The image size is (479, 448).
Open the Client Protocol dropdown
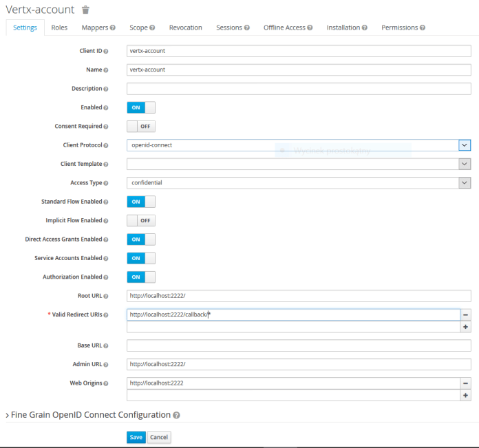[x=299, y=145]
